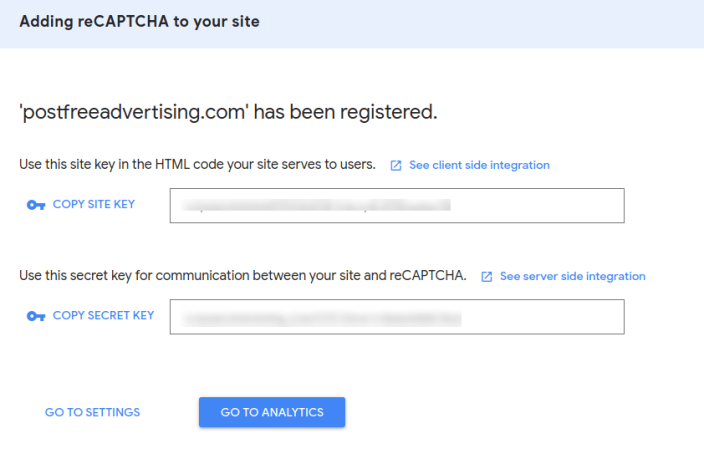The height and width of the screenshot is (459, 704).
Task: Click external-link icon before server side integration
Action: pyautogui.click(x=487, y=277)
